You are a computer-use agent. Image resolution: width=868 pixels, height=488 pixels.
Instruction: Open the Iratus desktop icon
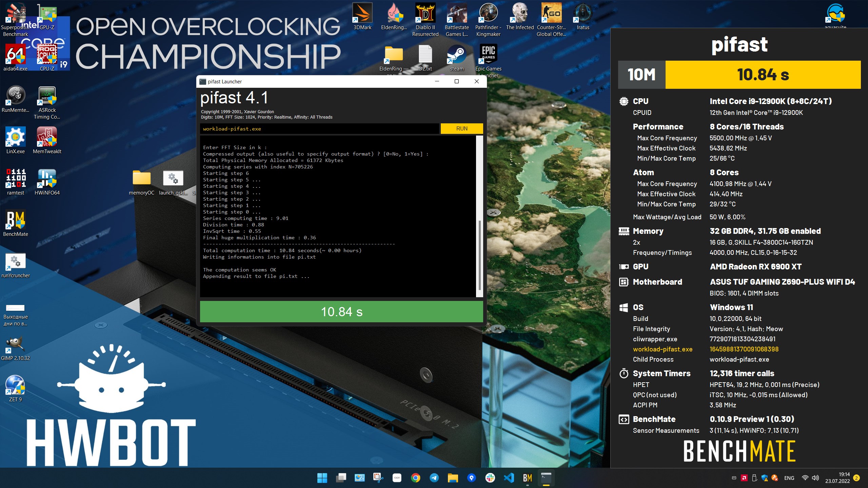pyautogui.click(x=583, y=16)
